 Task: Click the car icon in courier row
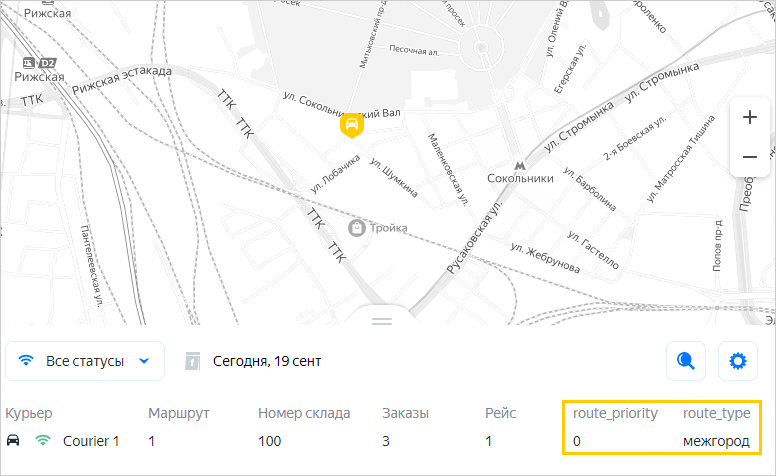point(14,441)
